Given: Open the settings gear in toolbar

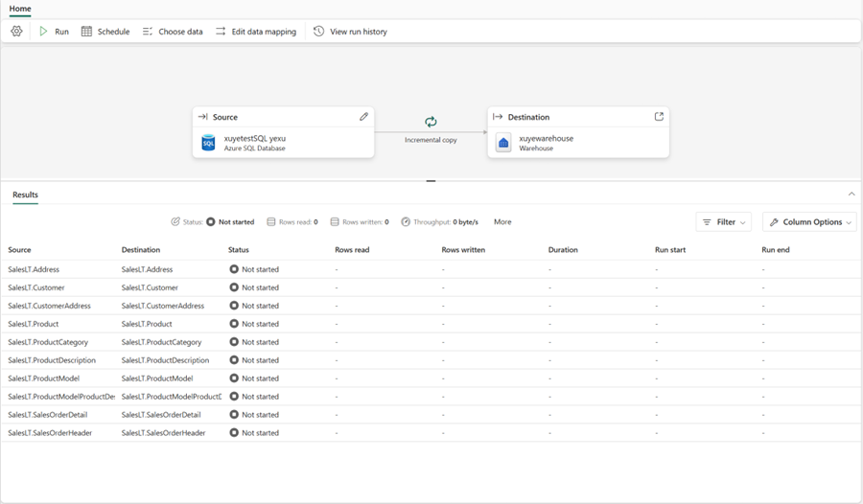Looking at the screenshot, I should 16,32.
